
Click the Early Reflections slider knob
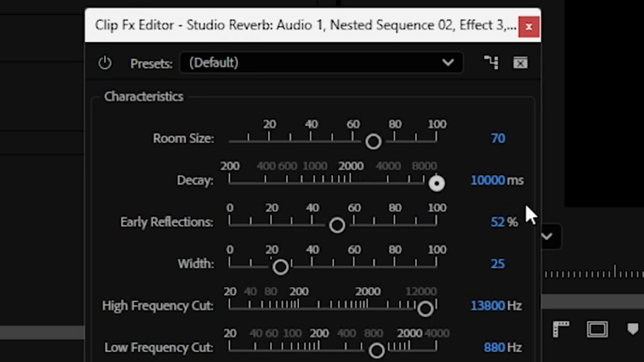coord(337,225)
